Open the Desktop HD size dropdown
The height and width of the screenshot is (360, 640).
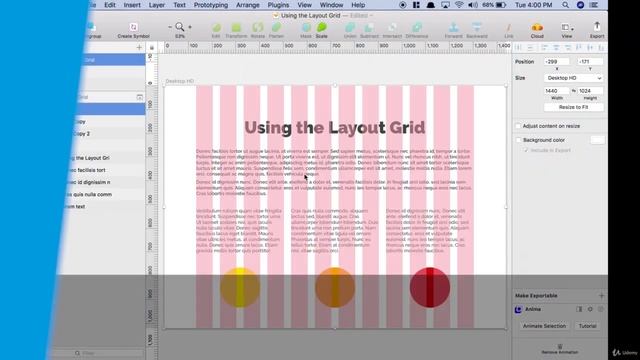[x=573, y=78]
